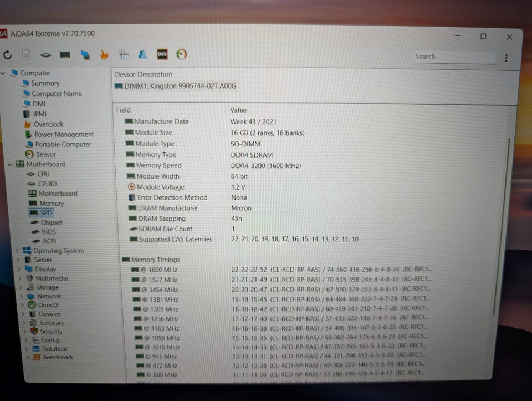Viewport: 532px width, 401px height.
Task: Expand the Server tree node
Action: click(x=19, y=260)
